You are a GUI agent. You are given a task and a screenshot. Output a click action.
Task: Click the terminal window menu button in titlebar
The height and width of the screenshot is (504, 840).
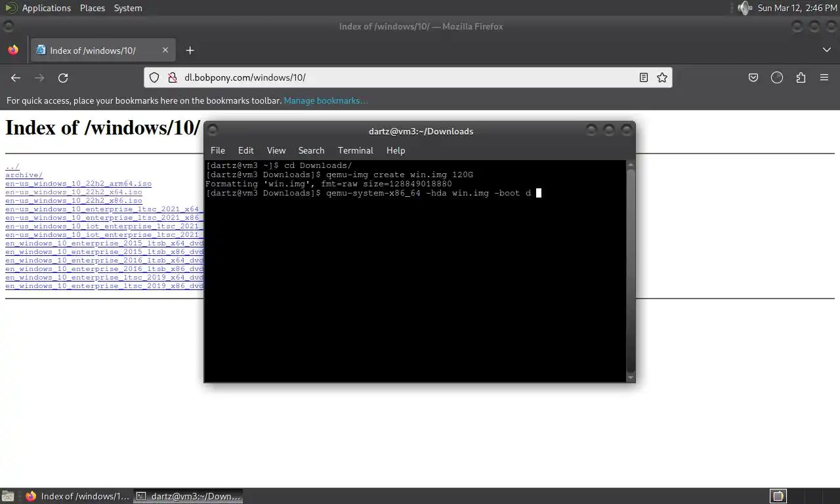coord(213,130)
